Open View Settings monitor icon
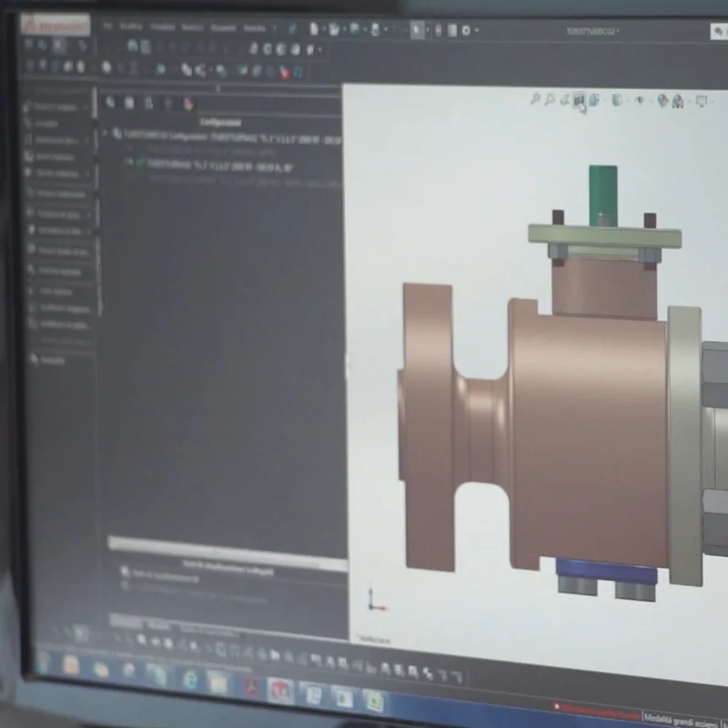This screenshot has width=728, height=728. [702, 101]
